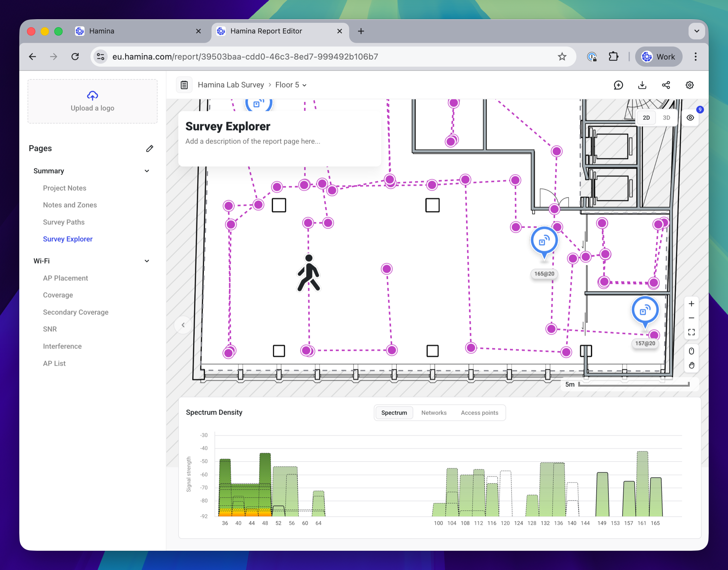Switch to the Access points tab

pyautogui.click(x=480, y=413)
